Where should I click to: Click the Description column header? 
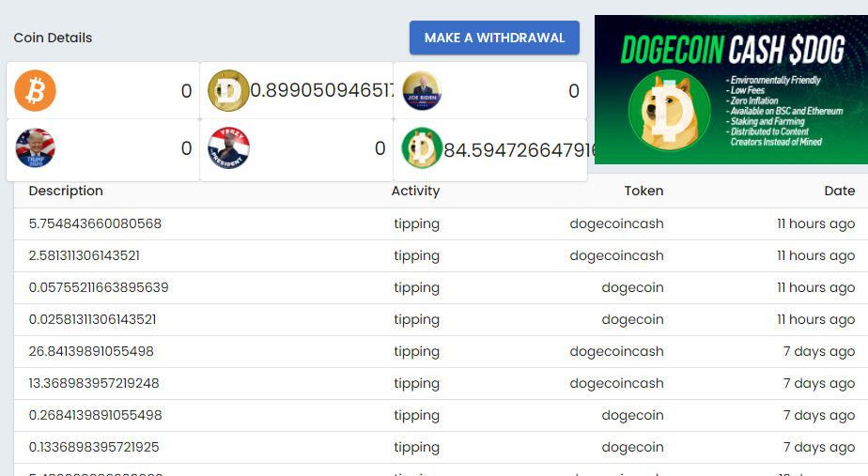(66, 191)
